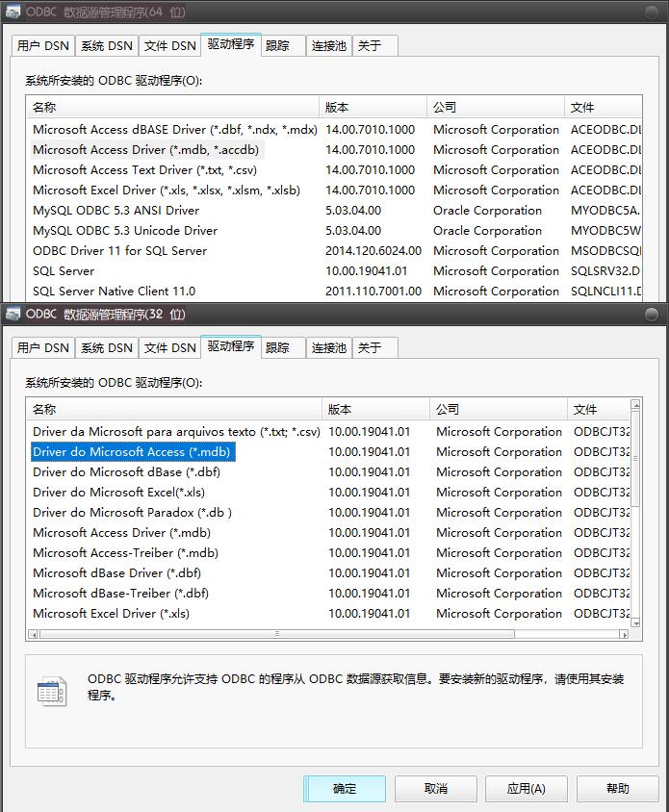The width and height of the screenshot is (669, 812).
Task: Click horizontal scrollbar thumb in 32-bit driver list
Action: [x=277, y=634]
